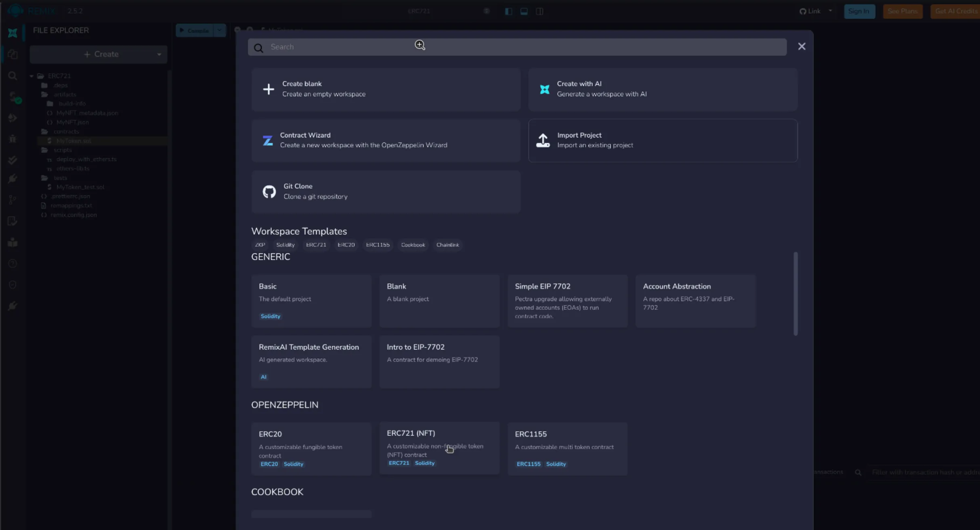Click the Remix logo in the top bar
The width and height of the screenshot is (980, 530).
pos(15,11)
